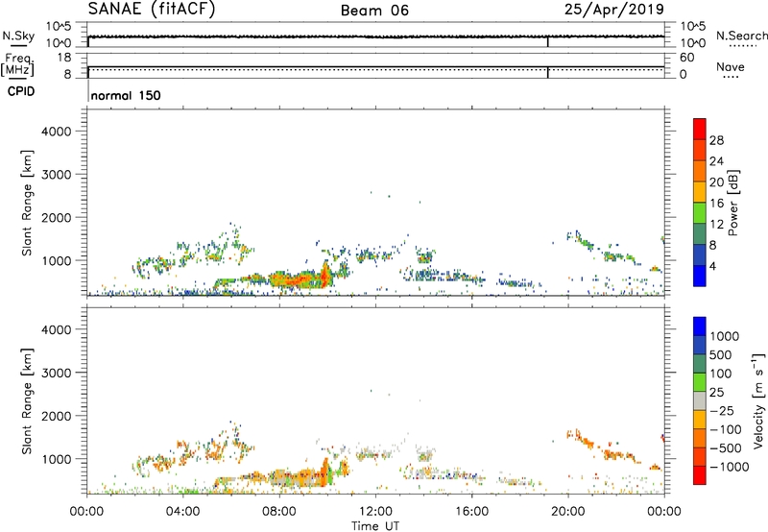Select the "Beam 06" header label
768x532 pixels.
coord(374,11)
